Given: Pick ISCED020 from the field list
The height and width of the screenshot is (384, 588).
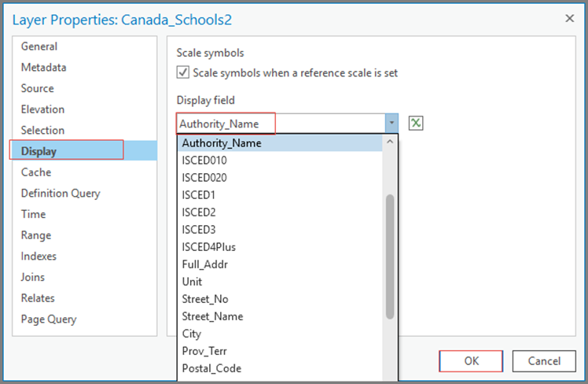Looking at the screenshot, I should point(280,178).
